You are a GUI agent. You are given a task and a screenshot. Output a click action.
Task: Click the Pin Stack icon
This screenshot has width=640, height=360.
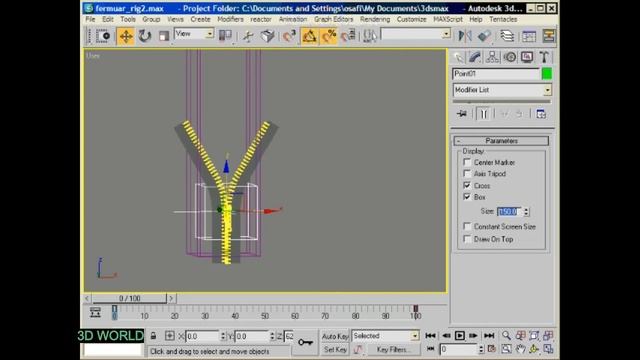(462, 114)
